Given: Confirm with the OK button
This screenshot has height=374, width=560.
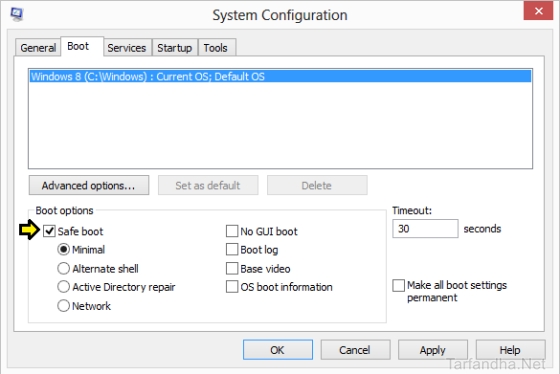Looking at the screenshot, I should 278,350.
